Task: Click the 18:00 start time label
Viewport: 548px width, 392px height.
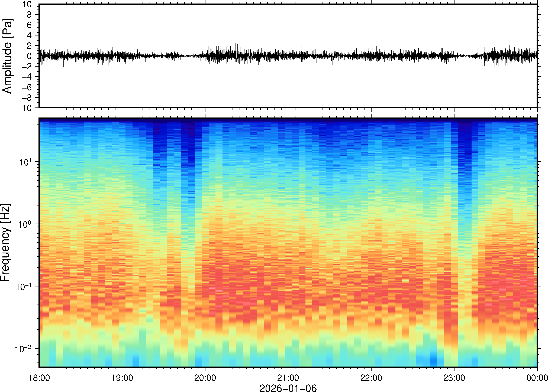Action: 39,378
